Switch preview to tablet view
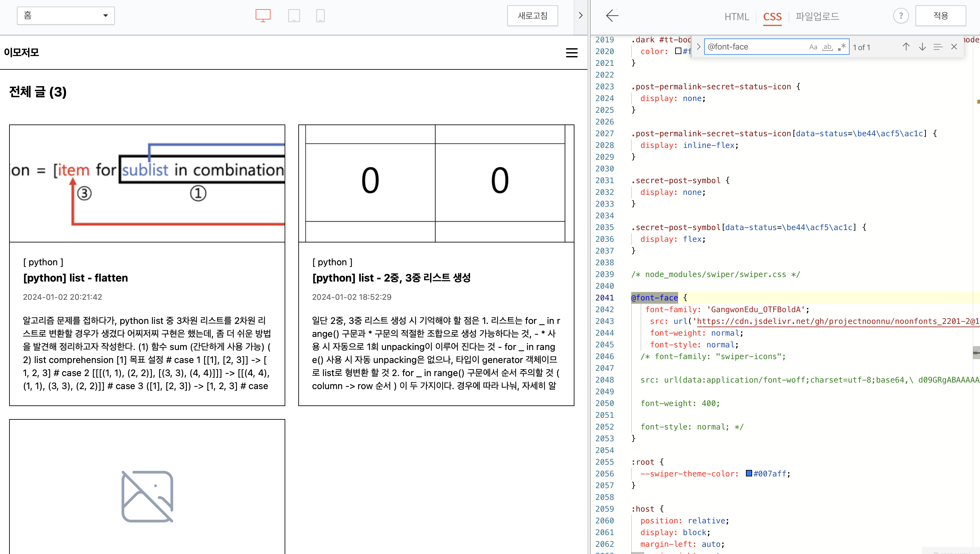The image size is (980, 554). coord(294,16)
